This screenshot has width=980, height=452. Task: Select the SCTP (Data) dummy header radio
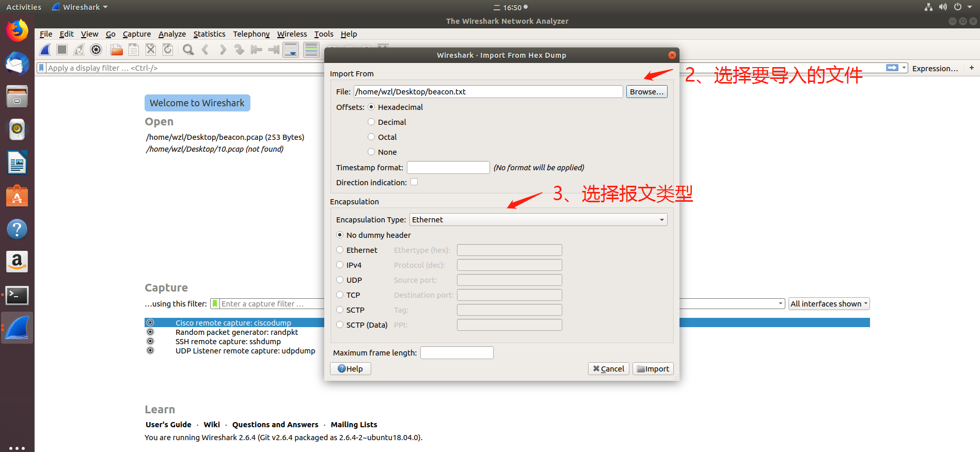pos(340,325)
